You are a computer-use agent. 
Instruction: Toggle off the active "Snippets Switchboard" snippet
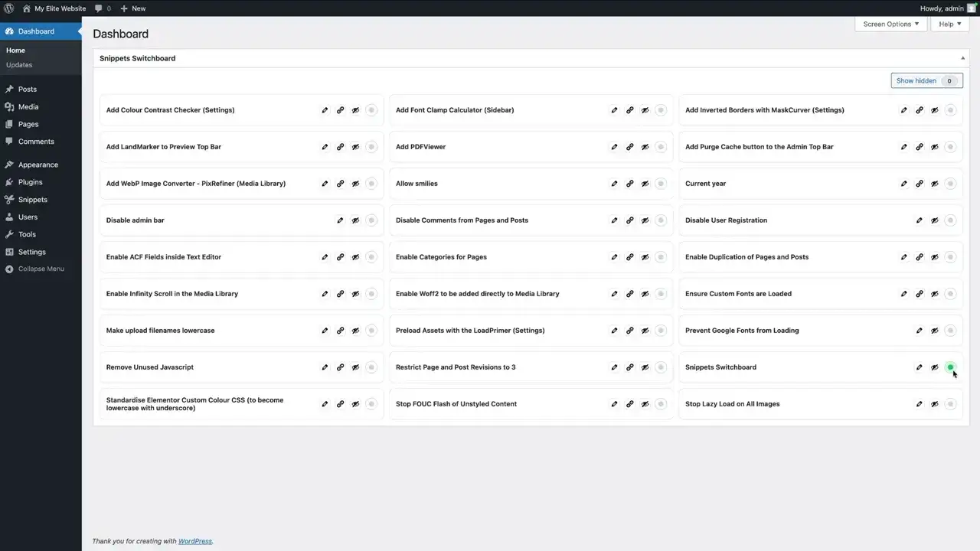(950, 367)
